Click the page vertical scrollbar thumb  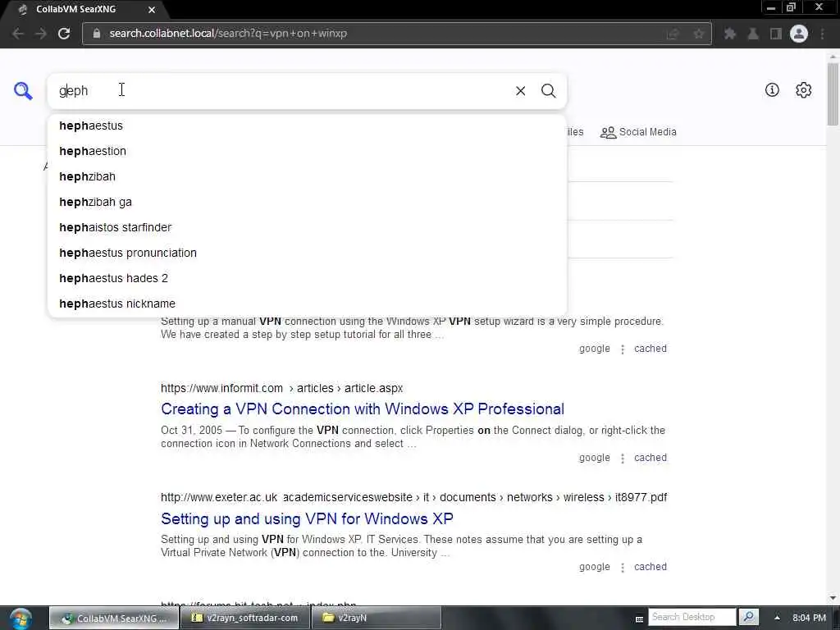(833, 94)
